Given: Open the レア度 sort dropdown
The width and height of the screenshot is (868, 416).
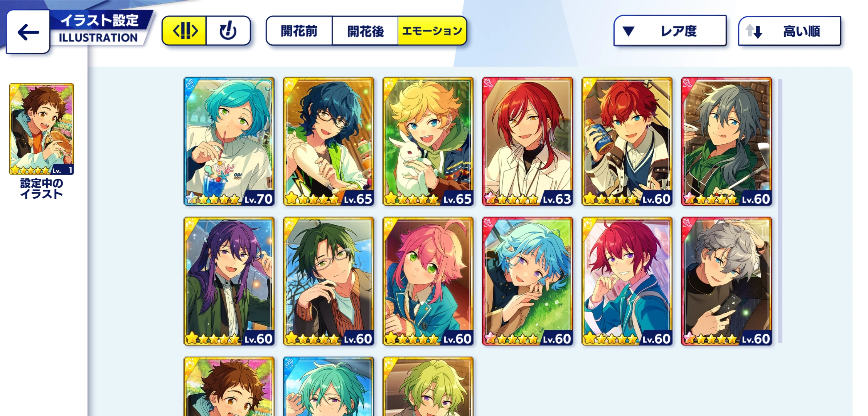Looking at the screenshot, I should coord(670,31).
